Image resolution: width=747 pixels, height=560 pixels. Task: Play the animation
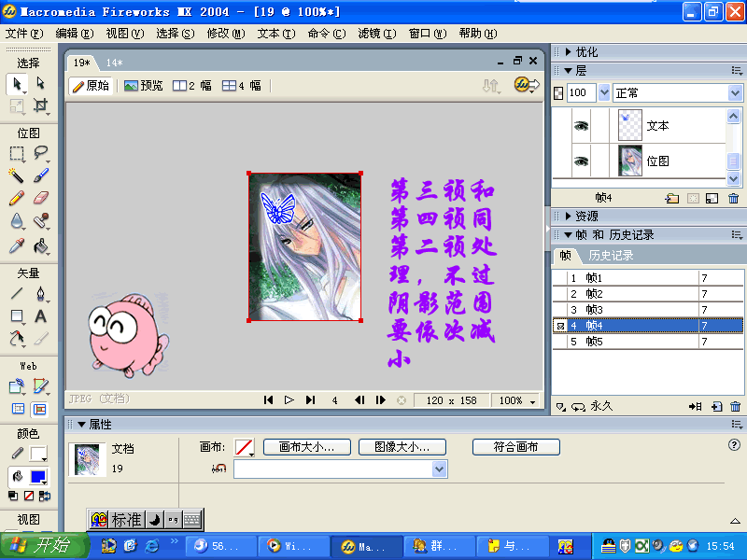point(289,400)
